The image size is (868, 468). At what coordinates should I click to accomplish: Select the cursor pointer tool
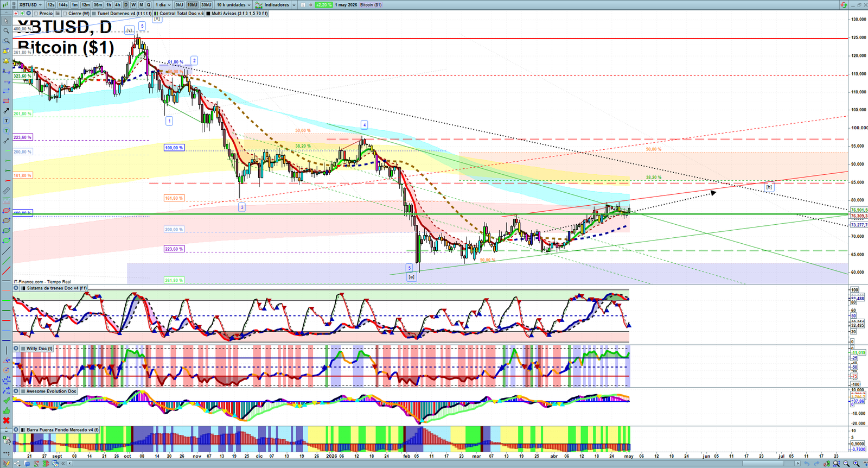coord(7,21)
